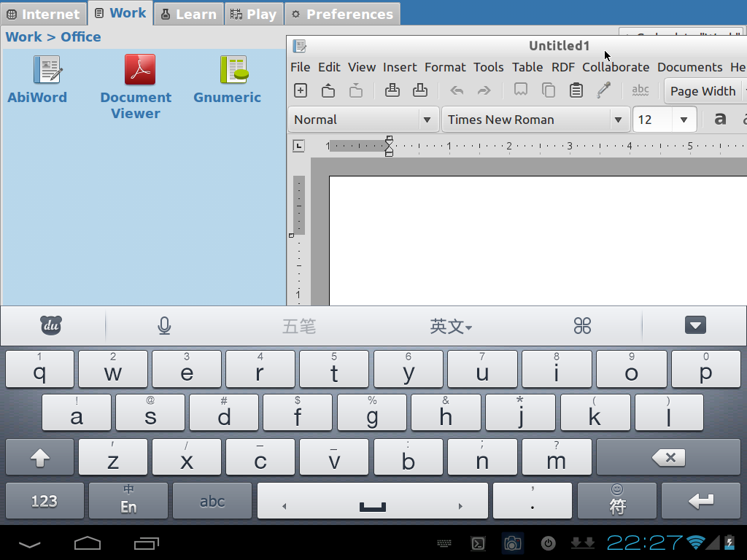
Task: Open the terminal icon in system bar
Action: pos(478,543)
